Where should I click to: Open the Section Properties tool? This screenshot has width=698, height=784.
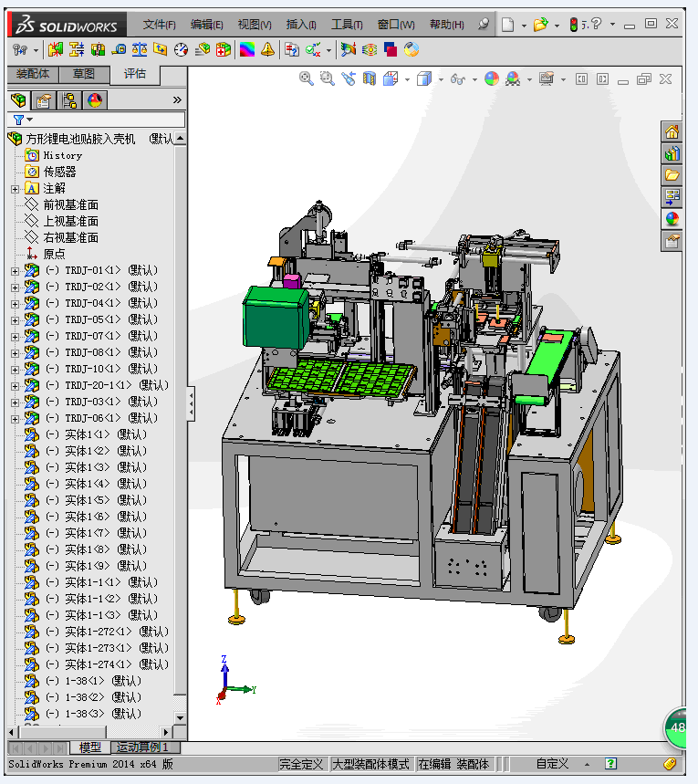pos(160,49)
